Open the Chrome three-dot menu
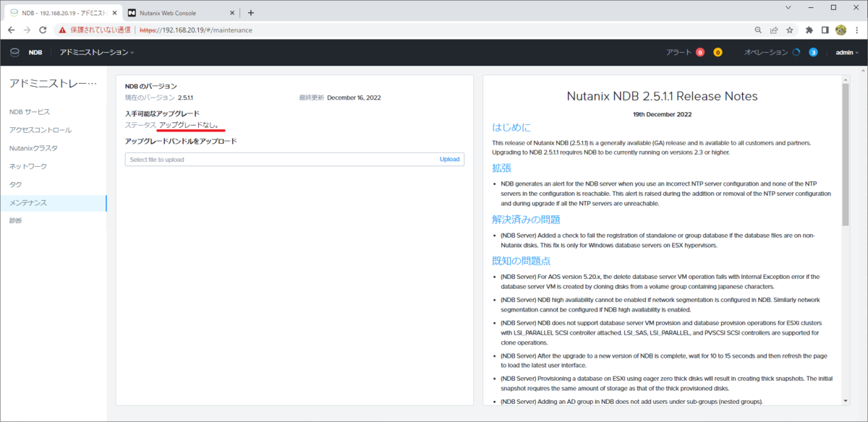The image size is (868, 422). [857, 30]
